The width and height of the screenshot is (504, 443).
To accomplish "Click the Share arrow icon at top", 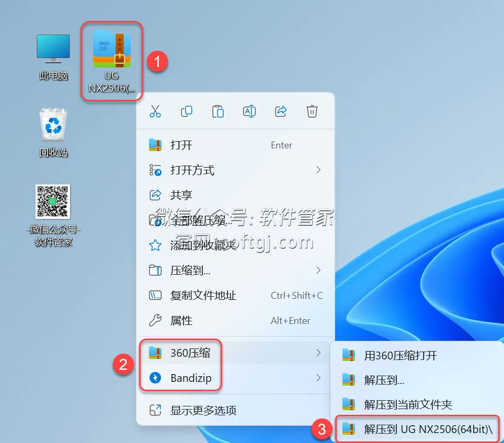I will (281, 111).
